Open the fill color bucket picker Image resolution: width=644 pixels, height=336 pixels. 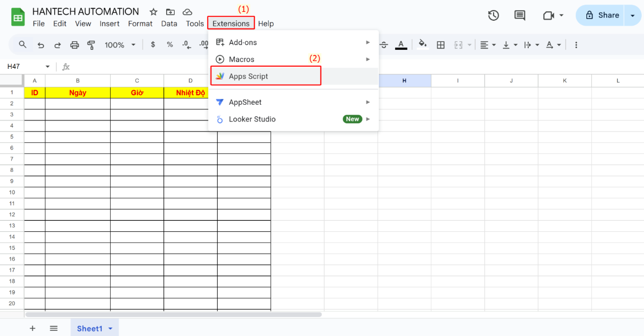tap(422, 45)
